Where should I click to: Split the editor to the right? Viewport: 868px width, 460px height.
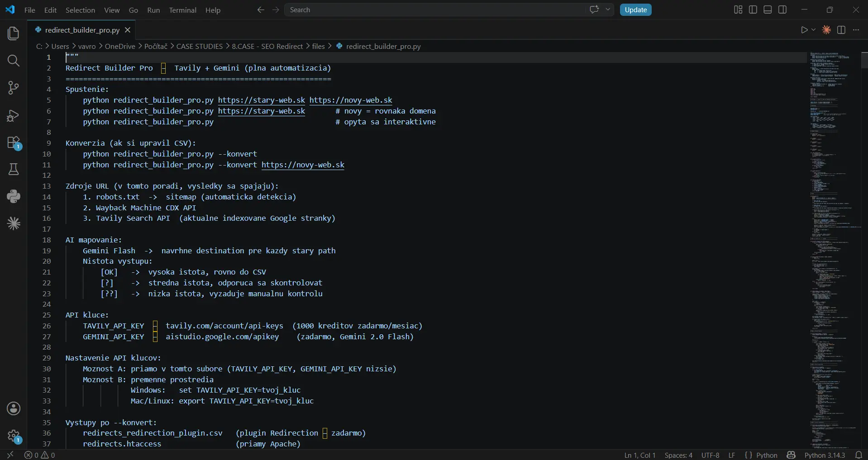841,30
